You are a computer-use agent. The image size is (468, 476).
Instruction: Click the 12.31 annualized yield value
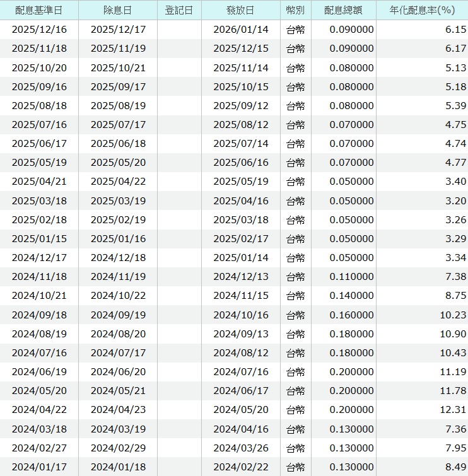coord(453,410)
